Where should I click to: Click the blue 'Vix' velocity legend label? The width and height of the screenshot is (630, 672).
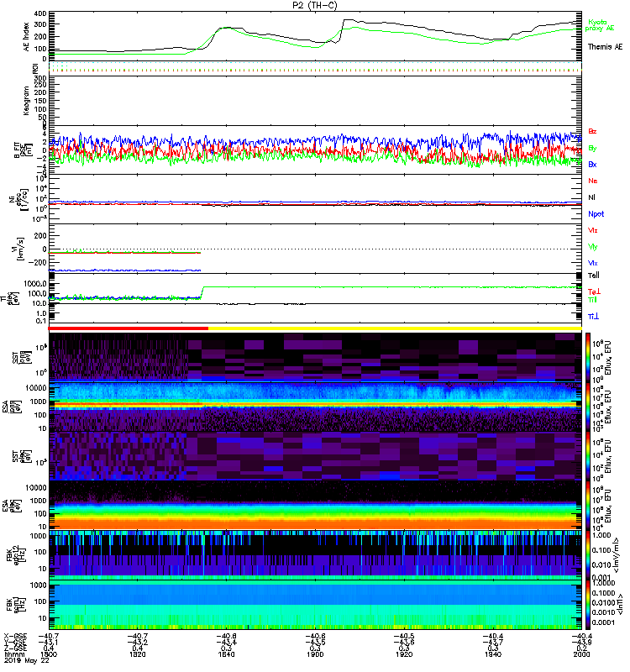tap(592, 263)
